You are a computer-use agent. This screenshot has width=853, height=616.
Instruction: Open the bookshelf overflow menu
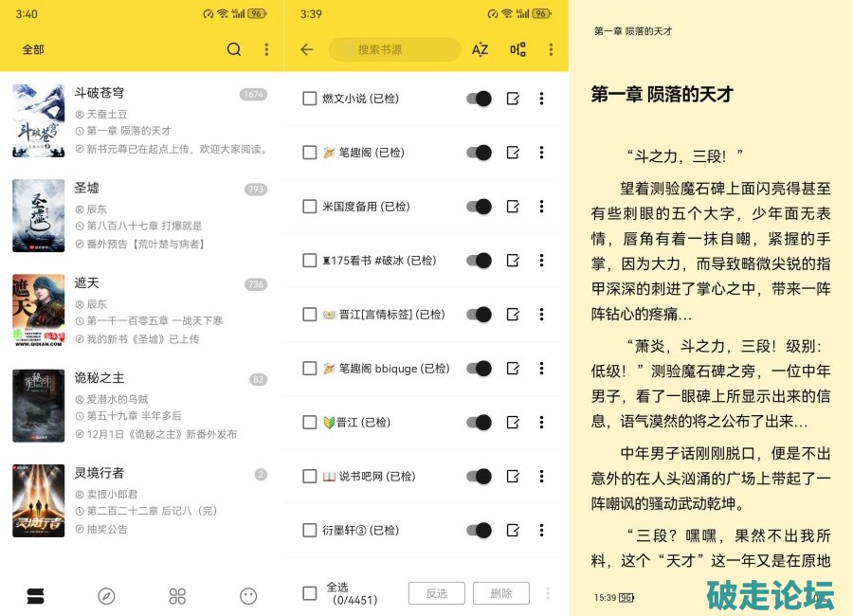[x=266, y=49]
